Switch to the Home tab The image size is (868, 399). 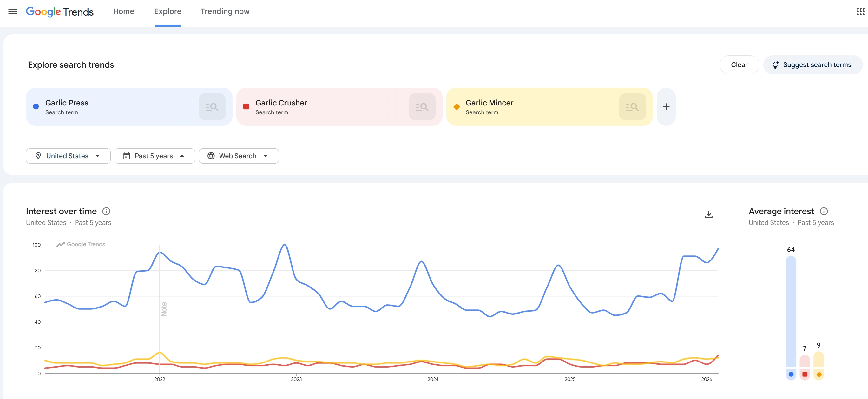(x=123, y=11)
